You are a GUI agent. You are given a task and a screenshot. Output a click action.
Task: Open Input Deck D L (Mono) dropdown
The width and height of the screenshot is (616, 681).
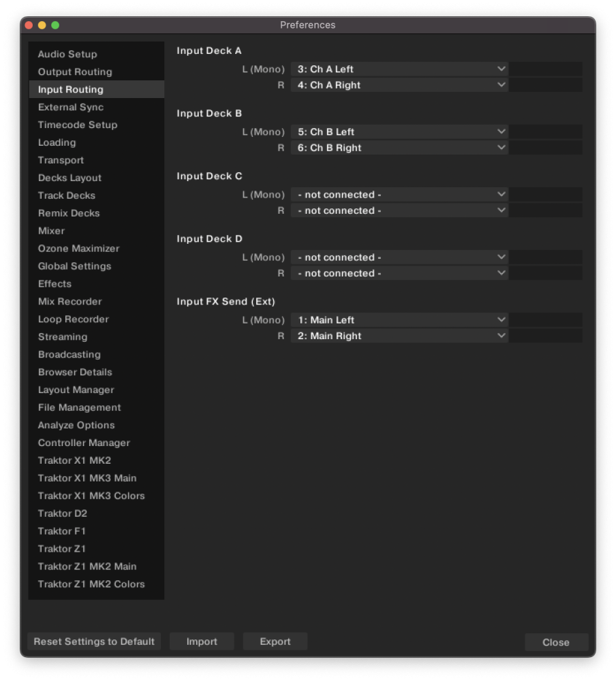tap(399, 257)
